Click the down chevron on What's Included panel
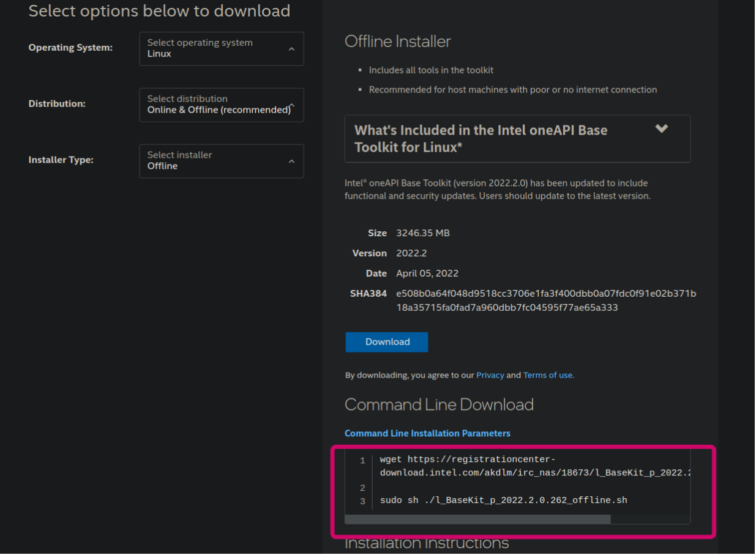Viewport: 756px width, 555px height. pyautogui.click(x=661, y=129)
